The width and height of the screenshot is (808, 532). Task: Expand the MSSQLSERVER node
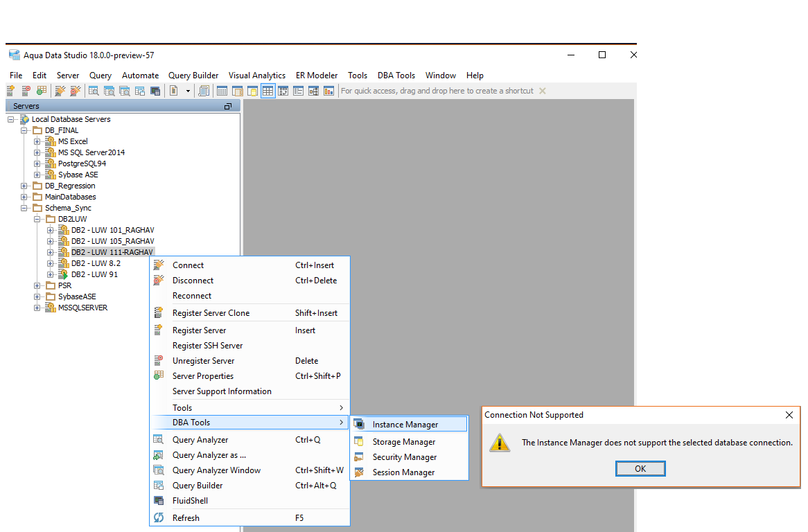coord(37,308)
